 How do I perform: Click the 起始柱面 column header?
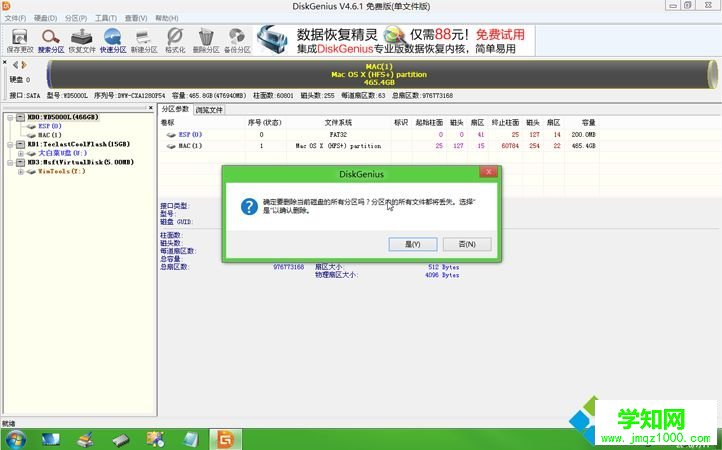429,123
